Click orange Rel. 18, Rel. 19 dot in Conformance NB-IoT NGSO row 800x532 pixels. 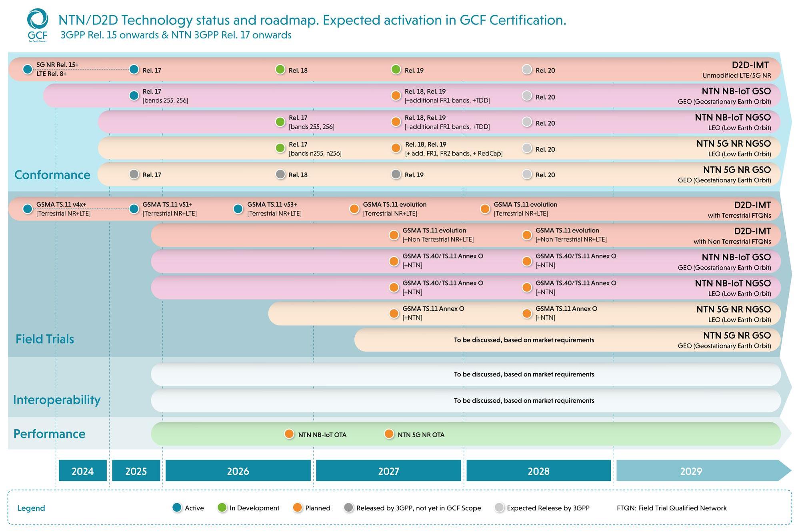396,122
